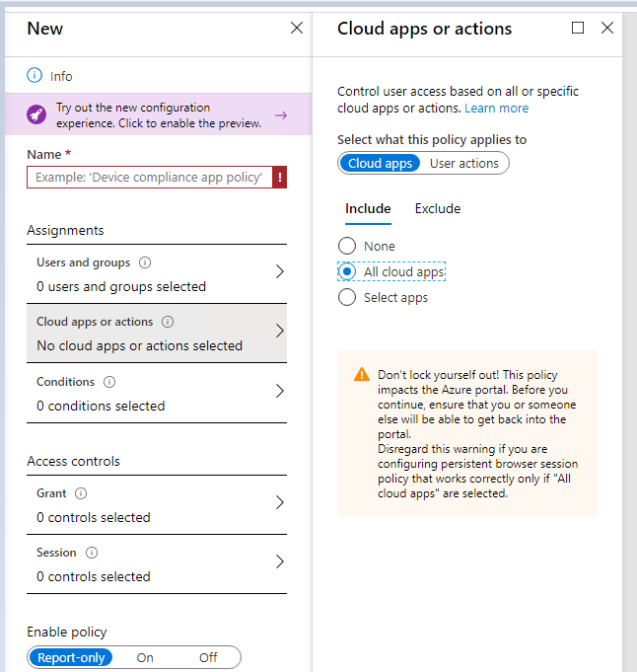Select the Select apps radio option
The height and width of the screenshot is (672, 637).
click(x=347, y=297)
